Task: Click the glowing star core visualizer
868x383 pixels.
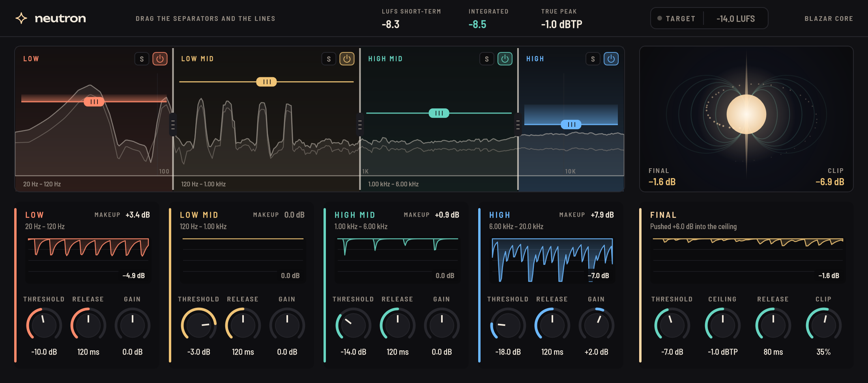Action: point(746,114)
